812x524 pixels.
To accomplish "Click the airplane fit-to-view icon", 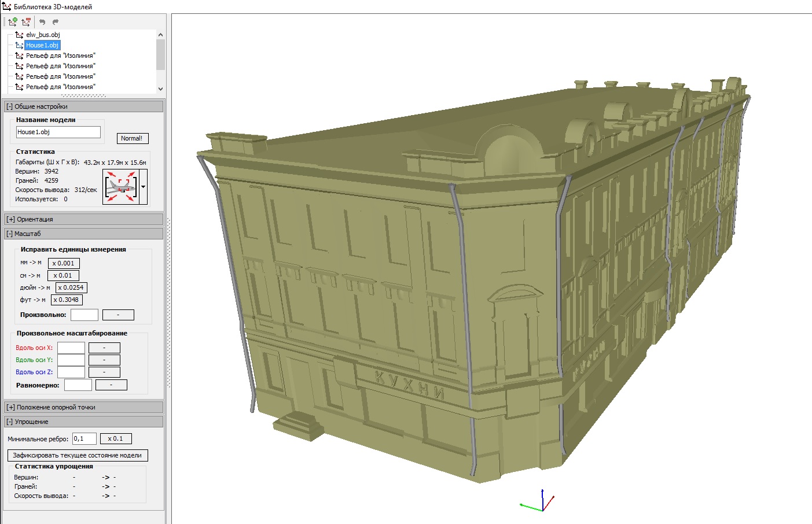I will (x=120, y=187).
